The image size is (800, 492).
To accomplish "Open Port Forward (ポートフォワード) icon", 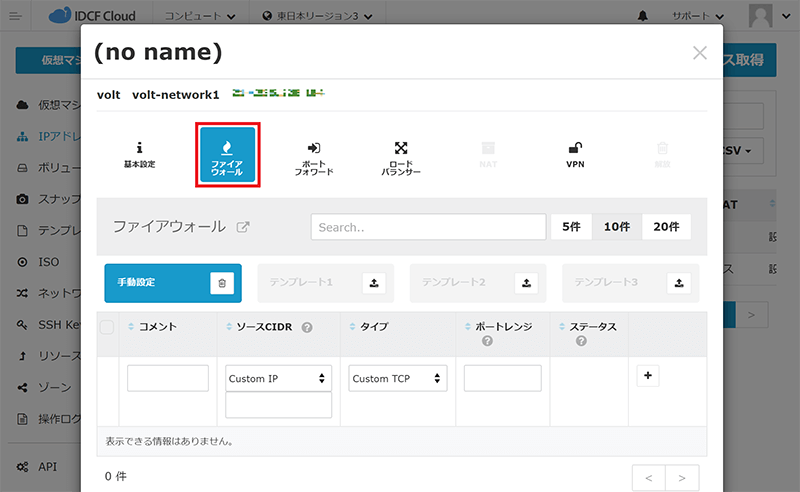I will click(x=313, y=156).
